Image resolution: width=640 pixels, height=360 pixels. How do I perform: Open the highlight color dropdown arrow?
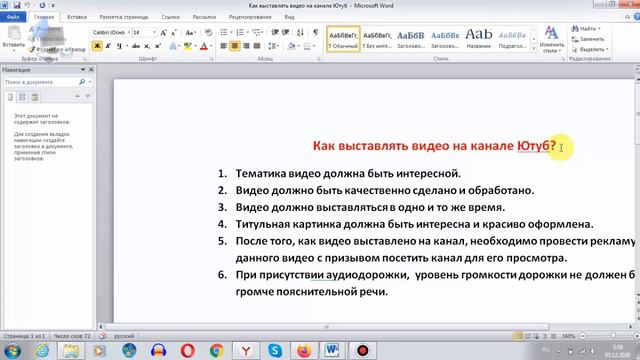[195, 46]
